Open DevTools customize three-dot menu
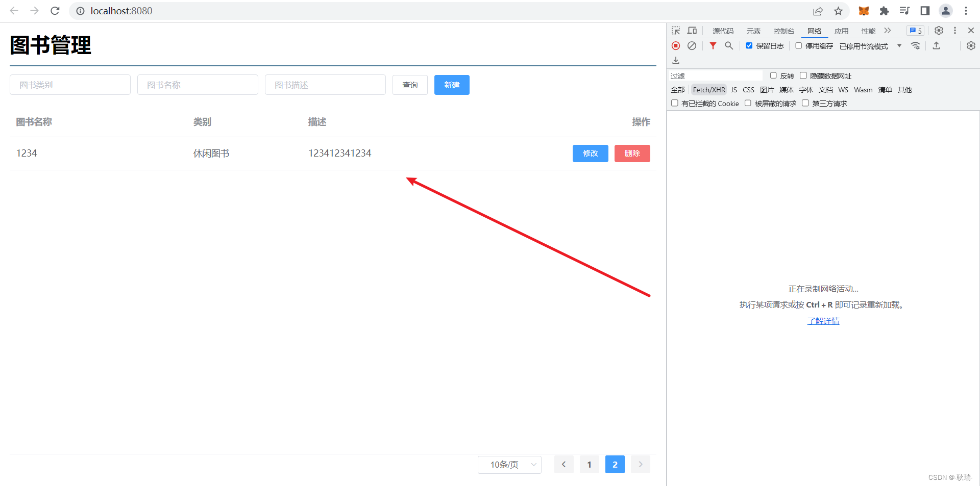This screenshot has height=486, width=980. pos(955,31)
